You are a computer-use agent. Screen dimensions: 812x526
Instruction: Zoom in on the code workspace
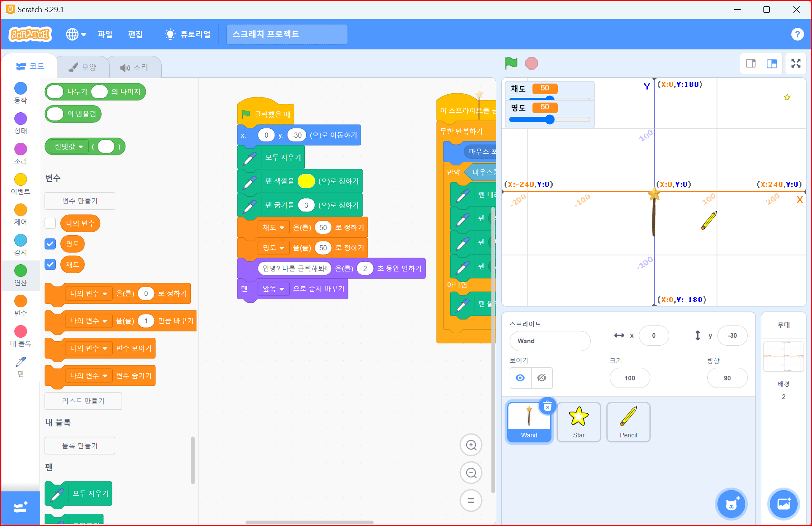click(x=471, y=445)
